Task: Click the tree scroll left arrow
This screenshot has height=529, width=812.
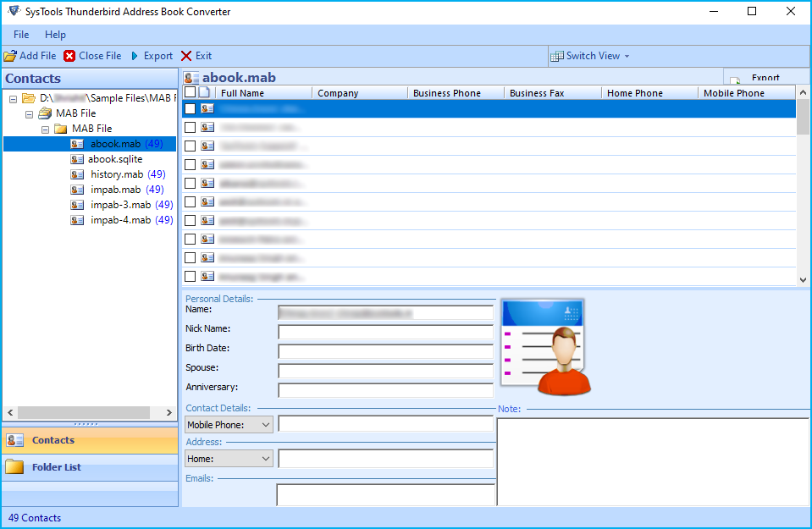Action: pos(10,412)
